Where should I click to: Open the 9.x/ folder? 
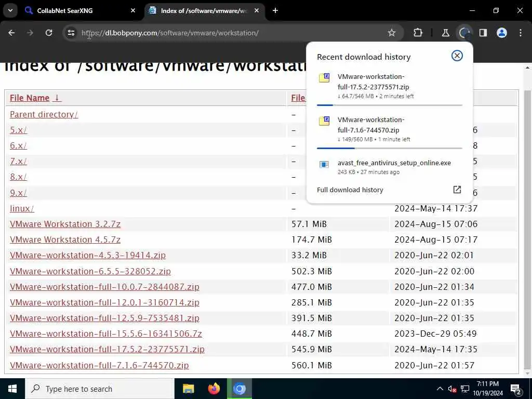coord(18,193)
